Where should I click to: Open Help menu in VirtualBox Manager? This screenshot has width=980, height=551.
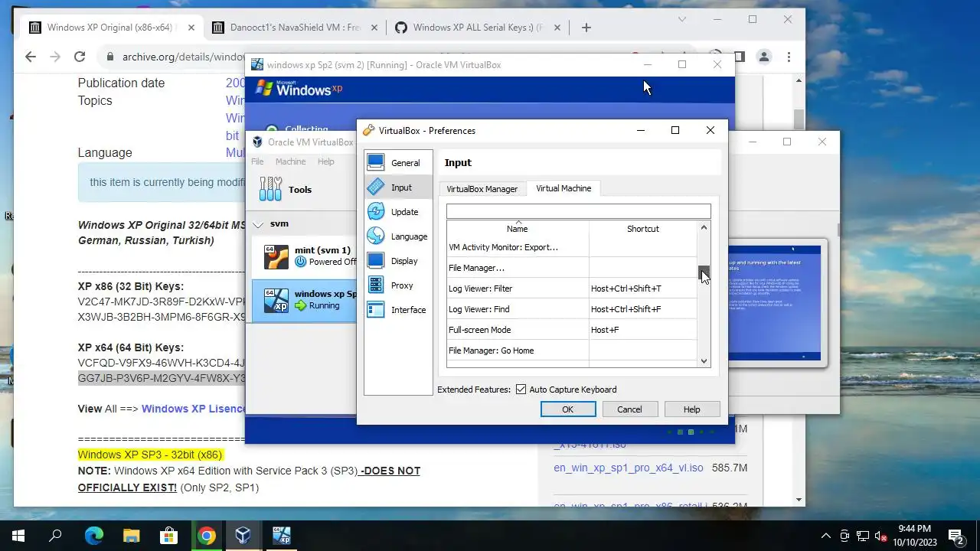pos(326,161)
